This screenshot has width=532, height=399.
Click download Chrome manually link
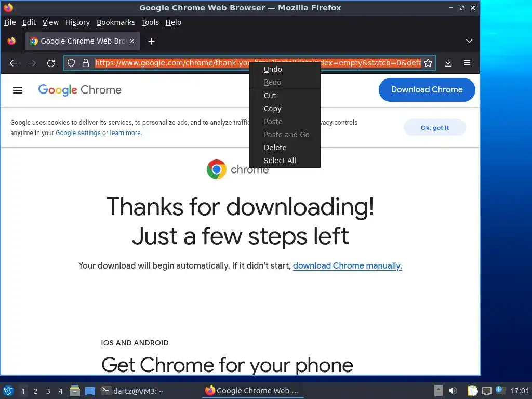tap(348, 265)
